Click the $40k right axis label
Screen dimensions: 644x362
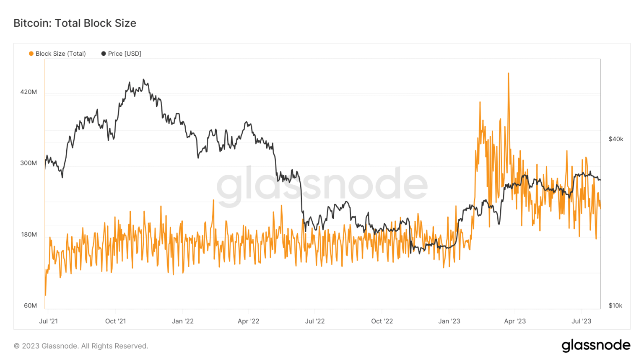click(616, 139)
